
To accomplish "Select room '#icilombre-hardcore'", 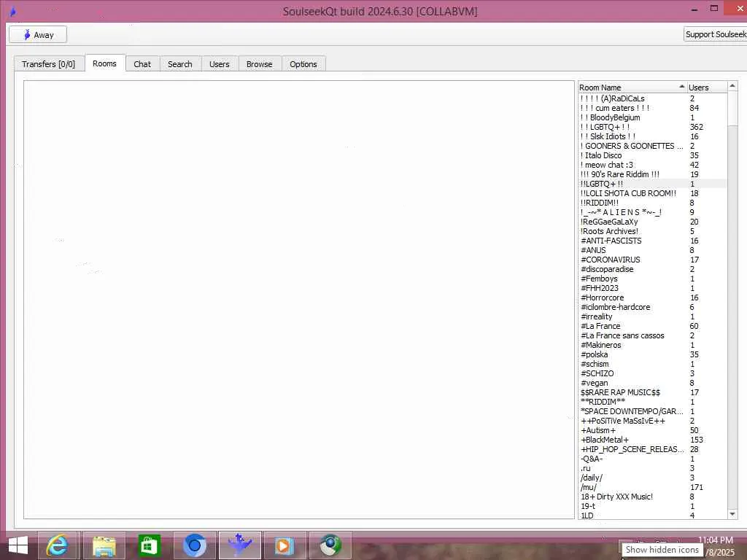I will point(652,307).
